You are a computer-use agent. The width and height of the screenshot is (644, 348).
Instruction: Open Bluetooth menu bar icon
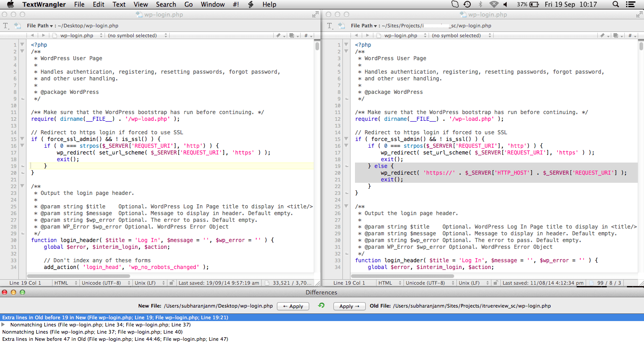tap(480, 4)
